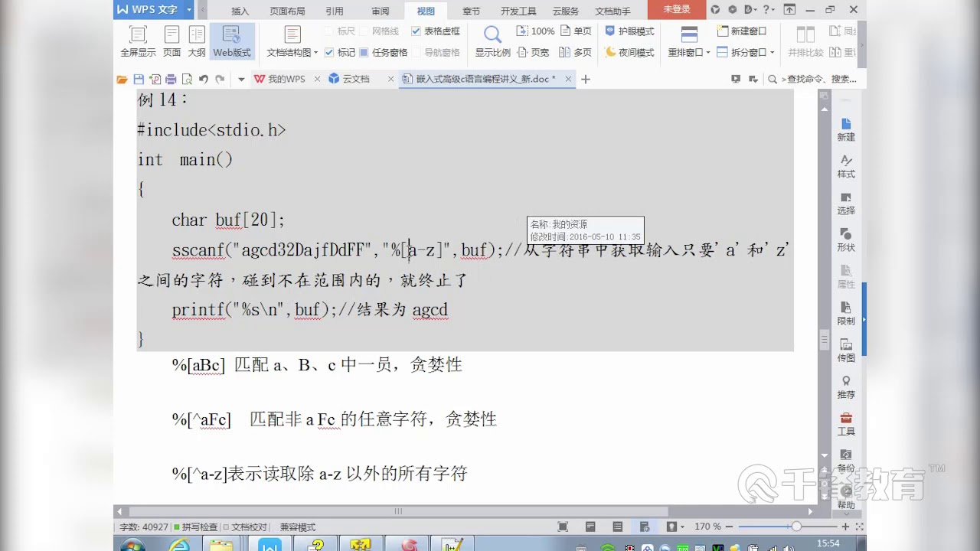The image size is (980, 551).
Task: Click the 未登录 login button
Action: pyautogui.click(x=677, y=9)
